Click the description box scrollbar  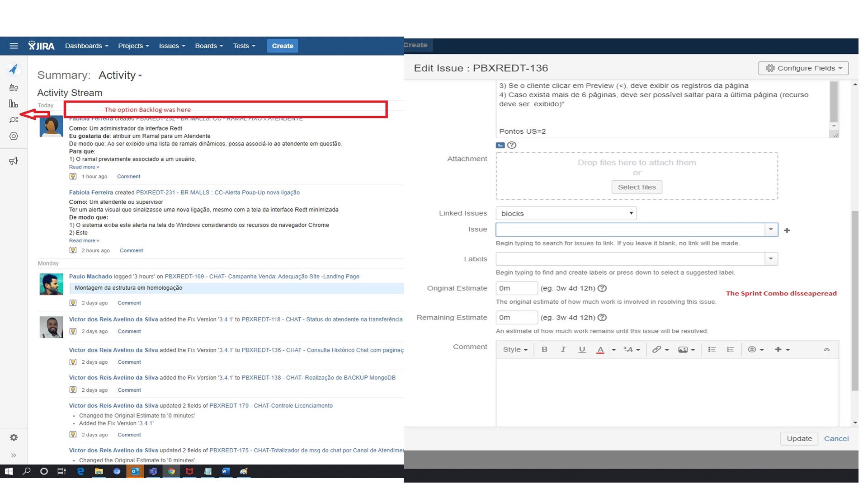tap(834, 103)
